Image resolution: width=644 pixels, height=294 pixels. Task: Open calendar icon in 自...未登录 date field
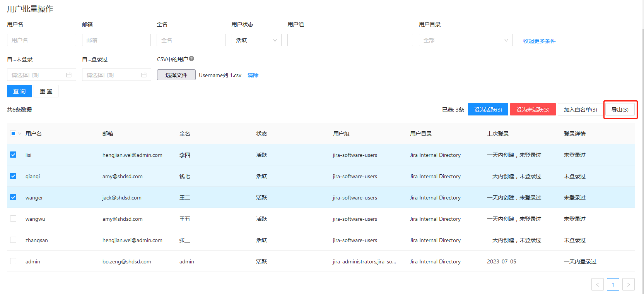click(x=69, y=75)
